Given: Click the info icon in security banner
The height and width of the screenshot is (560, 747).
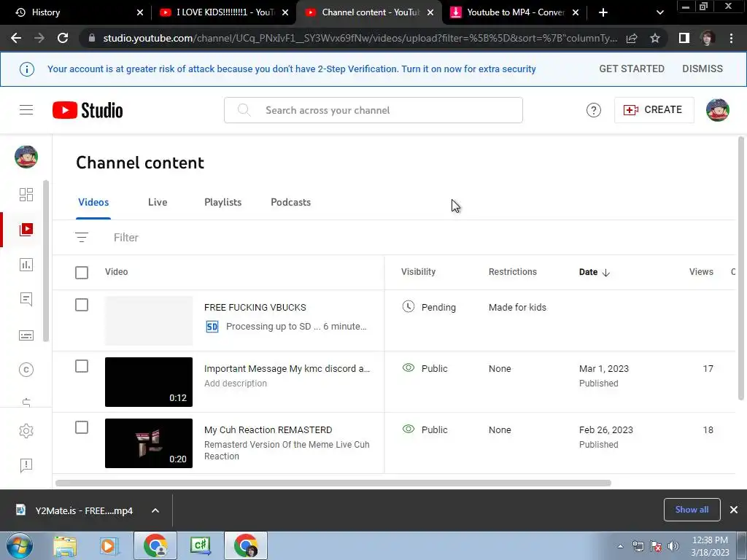Looking at the screenshot, I should tap(27, 69).
